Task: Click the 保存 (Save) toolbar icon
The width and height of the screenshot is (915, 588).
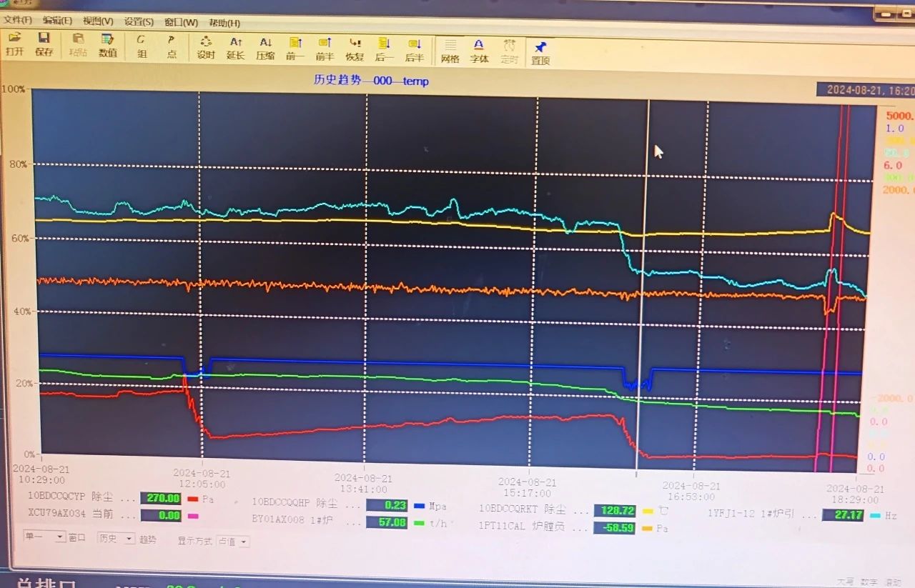Action: click(44, 44)
